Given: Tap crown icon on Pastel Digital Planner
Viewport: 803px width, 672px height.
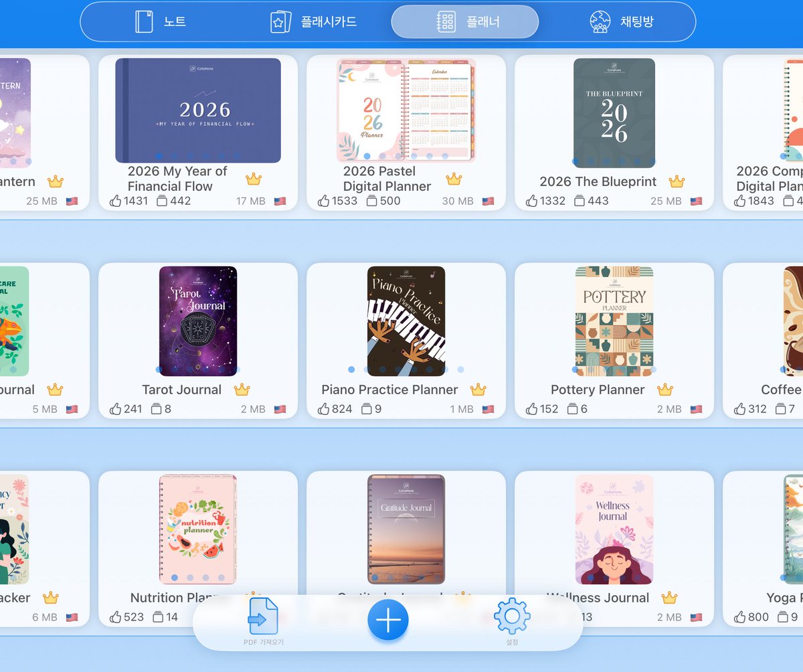Looking at the screenshot, I should pos(454,179).
